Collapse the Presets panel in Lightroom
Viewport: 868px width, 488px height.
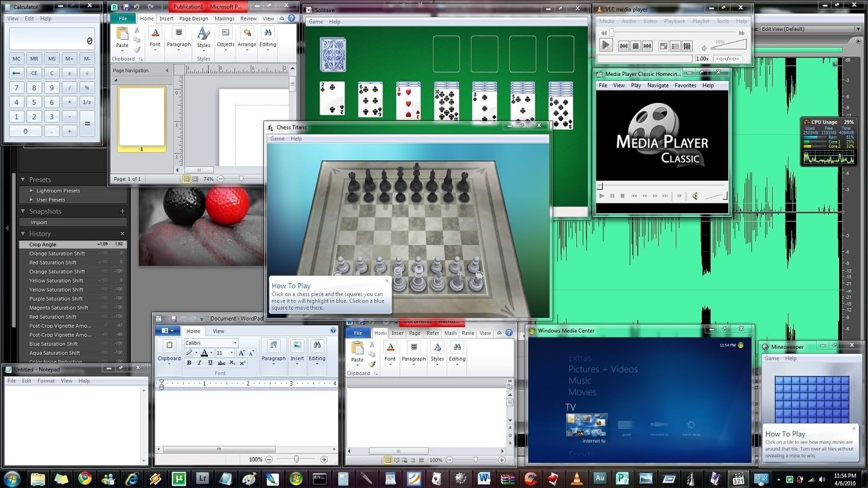23,180
